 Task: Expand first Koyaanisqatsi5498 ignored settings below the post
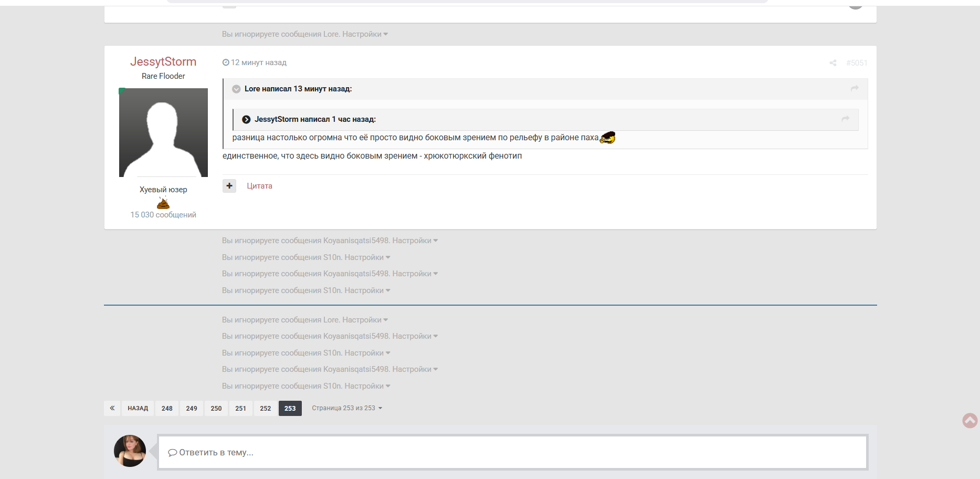[415, 241]
